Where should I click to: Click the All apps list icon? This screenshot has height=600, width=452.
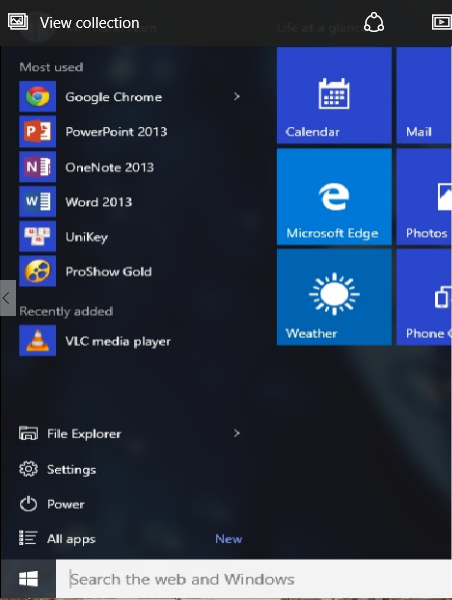28,538
